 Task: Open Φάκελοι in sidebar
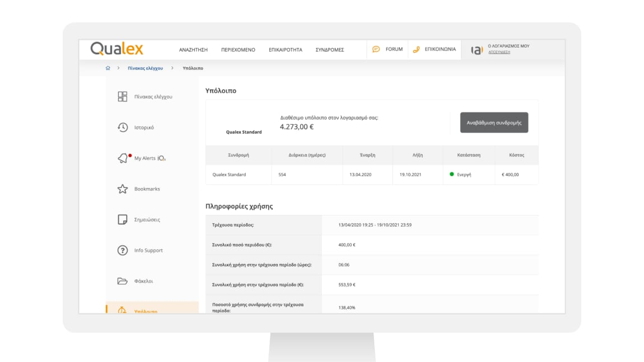point(143,281)
